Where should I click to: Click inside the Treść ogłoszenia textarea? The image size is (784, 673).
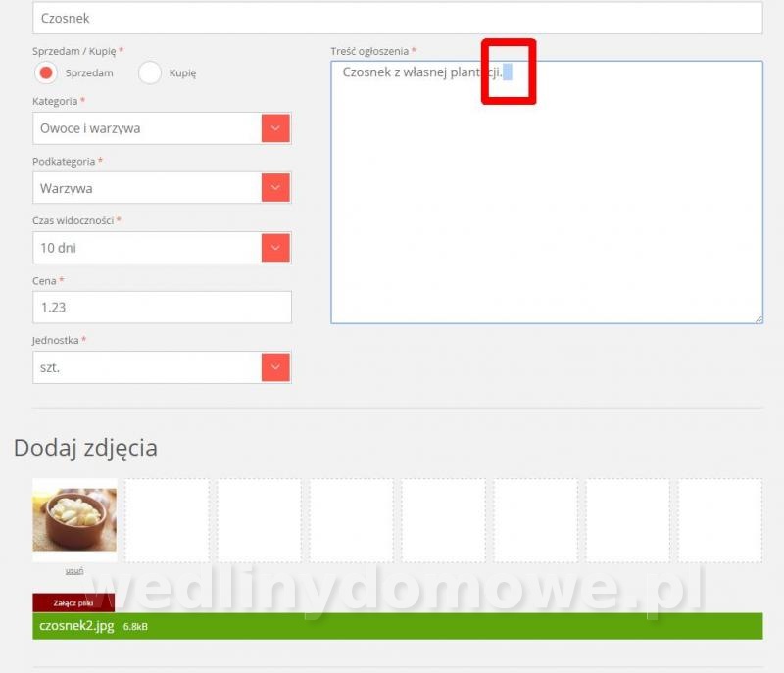click(547, 192)
